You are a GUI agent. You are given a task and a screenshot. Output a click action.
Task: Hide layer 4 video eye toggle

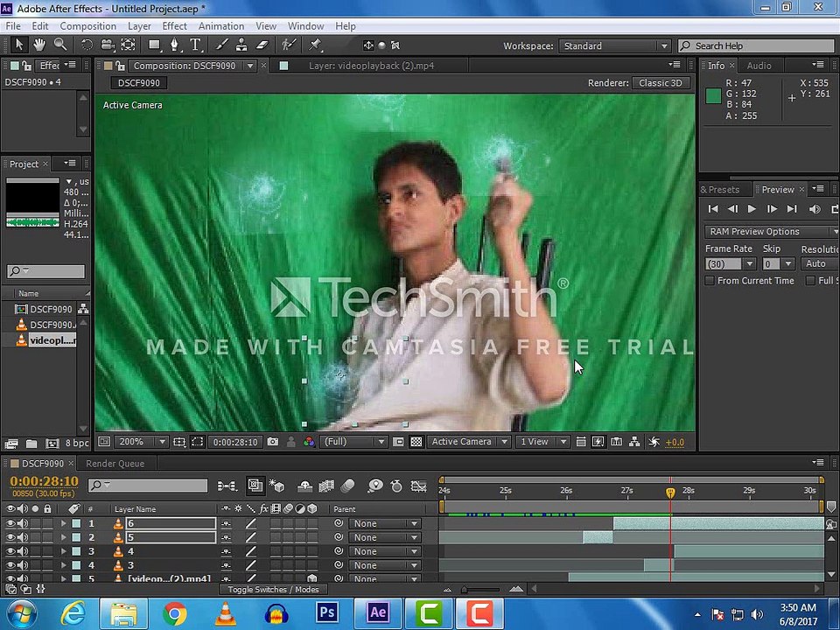[x=10, y=551]
